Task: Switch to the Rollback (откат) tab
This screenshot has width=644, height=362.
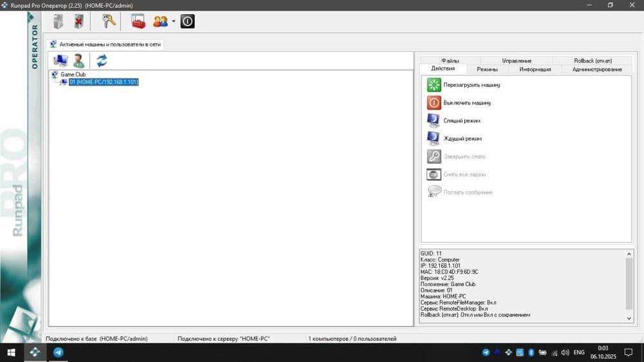Action: pyautogui.click(x=592, y=61)
